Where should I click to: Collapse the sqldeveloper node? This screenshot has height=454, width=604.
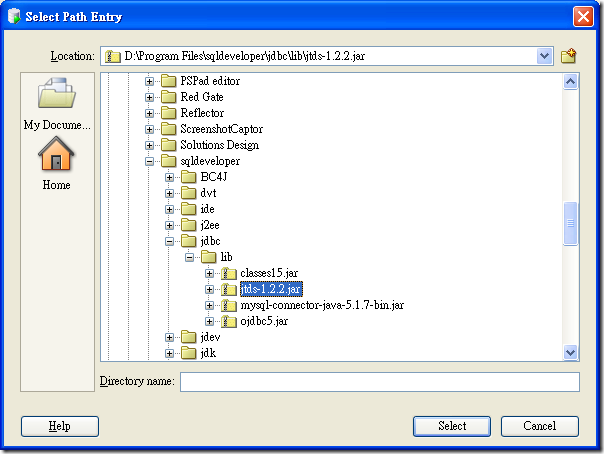[x=149, y=161]
